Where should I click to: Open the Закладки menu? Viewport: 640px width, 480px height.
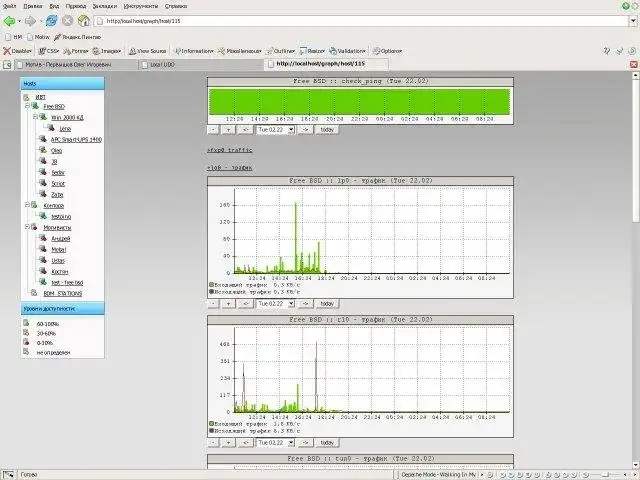104,6
